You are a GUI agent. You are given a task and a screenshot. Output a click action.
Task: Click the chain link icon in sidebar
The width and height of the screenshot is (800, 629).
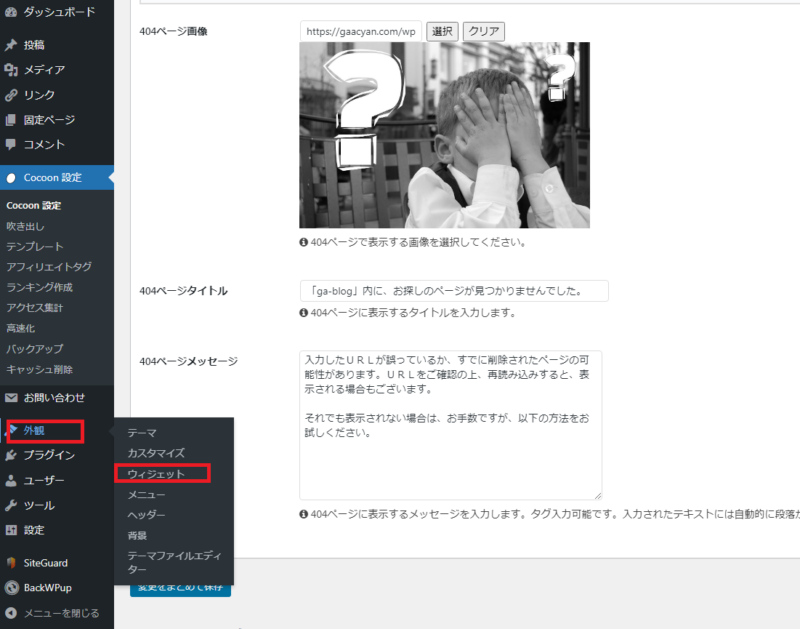(x=11, y=95)
